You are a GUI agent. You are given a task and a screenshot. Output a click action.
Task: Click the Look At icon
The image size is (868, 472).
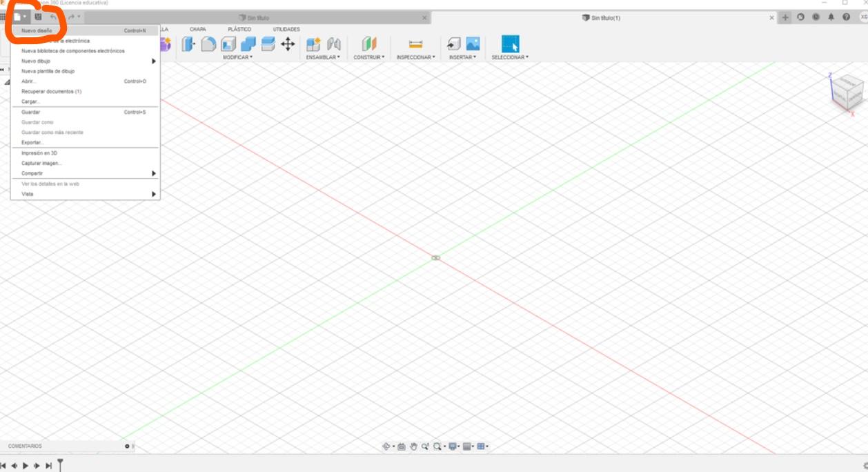(402, 446)
